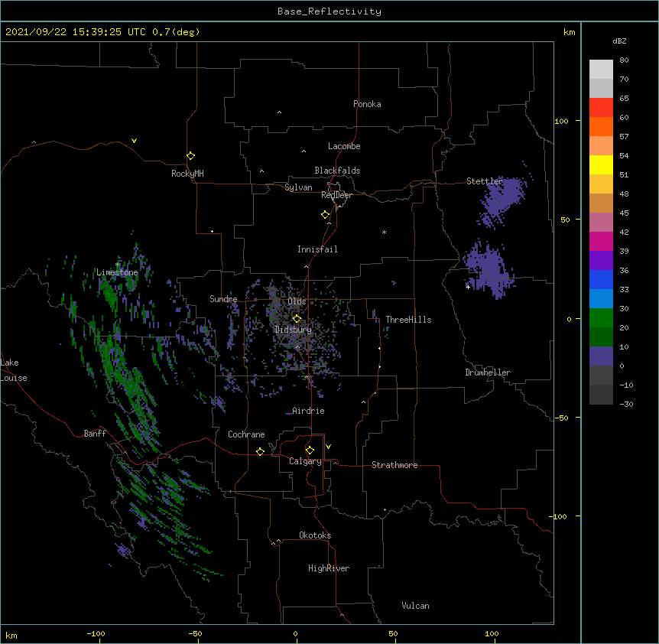Viewport: 659px width, 644px height.
Task: Select the yellow 51-54 dBZ legend swatch
Action: (601, 165)
